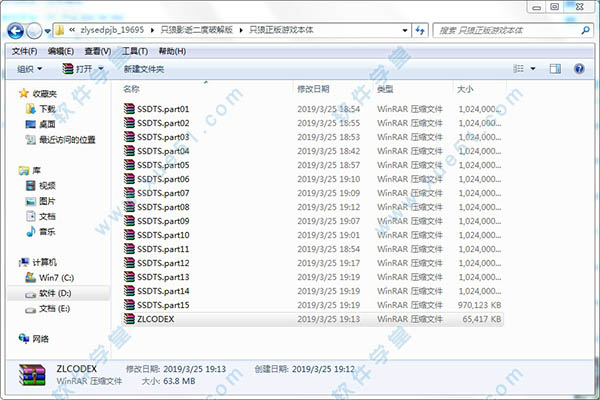This screenshot has height=400, width=600.
Task: Click zlysedpjb_19695 in the address breadcrumb
Action: pyautogui.click(x=112, y=30)
